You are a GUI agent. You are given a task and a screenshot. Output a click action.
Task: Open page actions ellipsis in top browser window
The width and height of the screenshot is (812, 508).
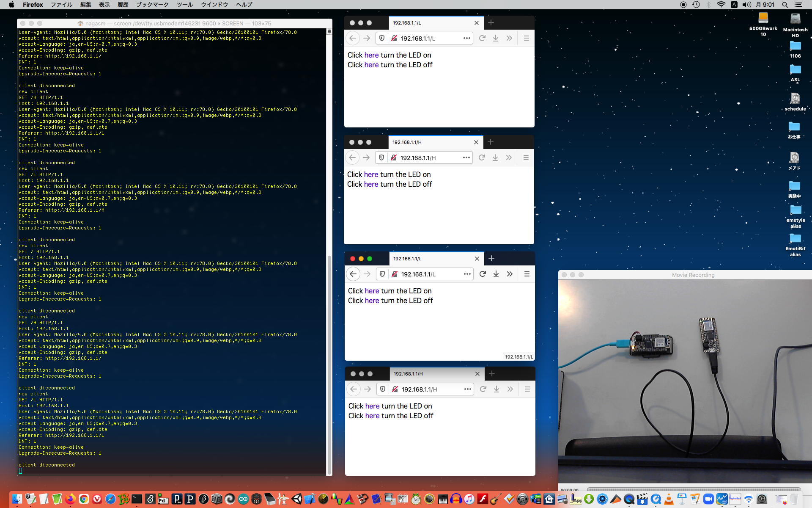point(466,38)
